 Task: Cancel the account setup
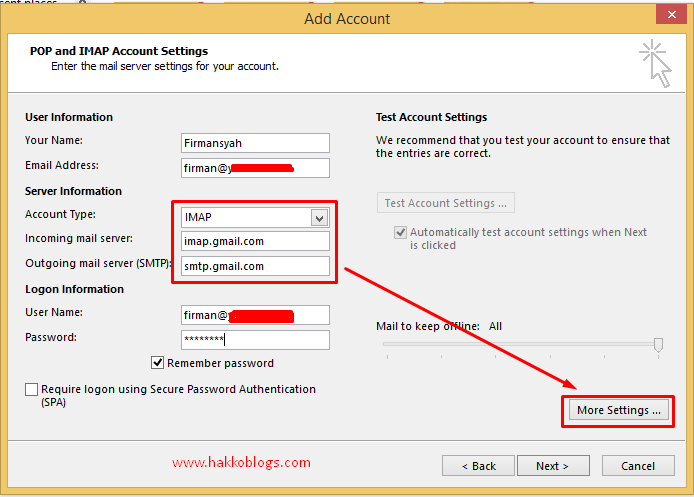coord(638,466)
